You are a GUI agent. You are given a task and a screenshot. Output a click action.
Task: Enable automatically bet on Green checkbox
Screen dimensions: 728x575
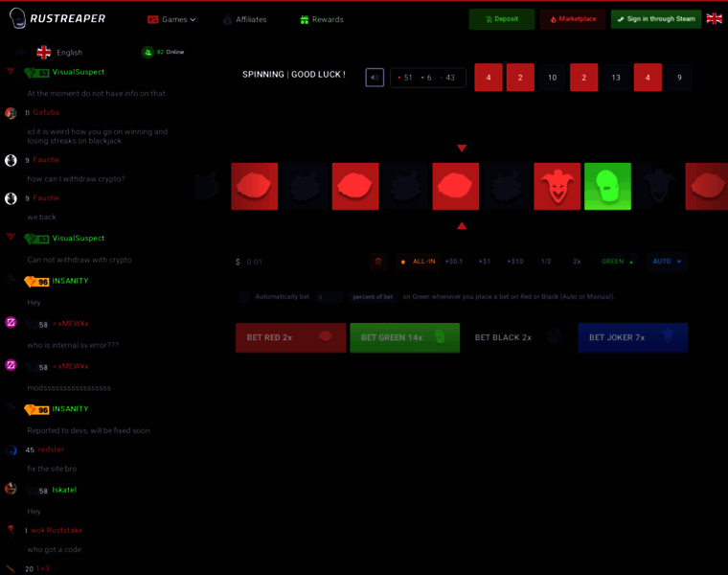pyautogui.click(x=244, y=297)
